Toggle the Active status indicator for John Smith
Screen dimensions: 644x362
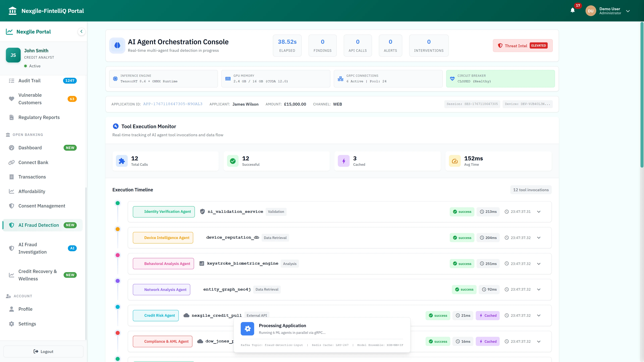26,66
